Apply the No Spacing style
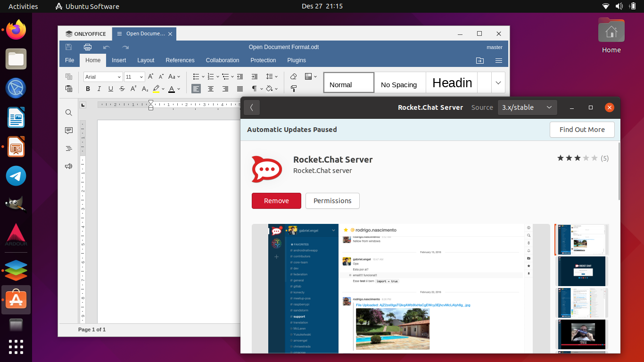The image size is (644, 362). coord(400,82)
